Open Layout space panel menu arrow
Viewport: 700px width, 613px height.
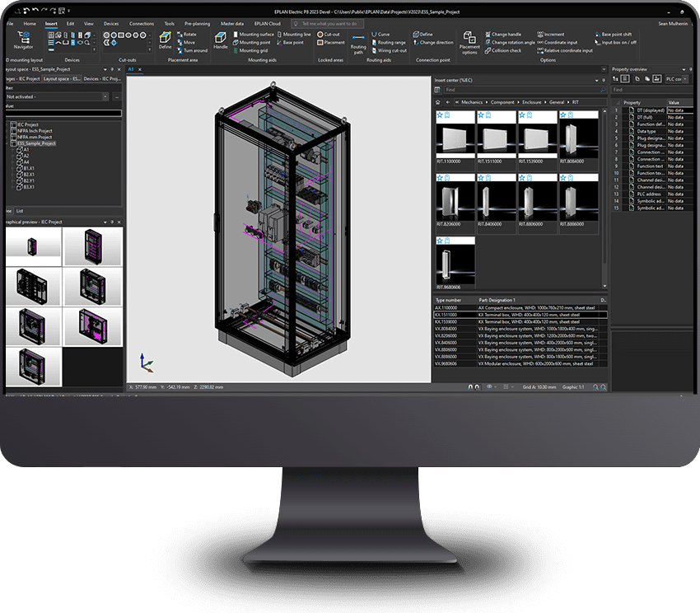point(105,69)
